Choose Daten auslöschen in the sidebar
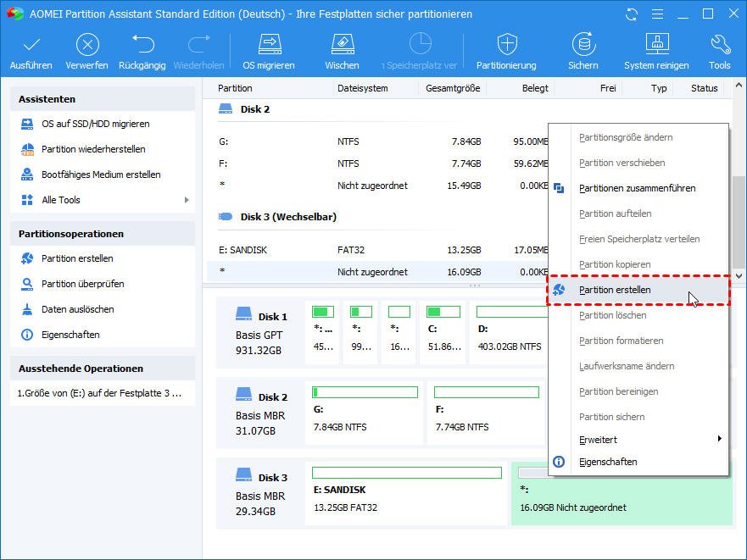Screen dimensions: 747x560 point(78,309)
